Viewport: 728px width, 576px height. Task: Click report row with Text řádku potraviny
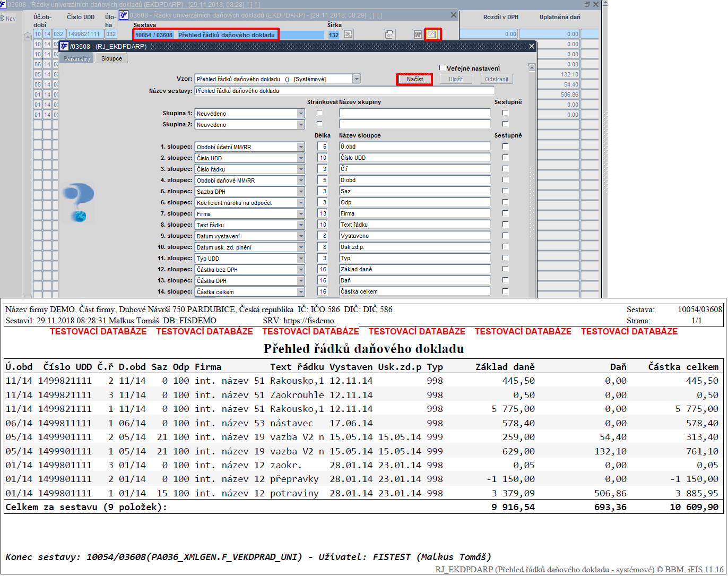[x=364, y=493]
